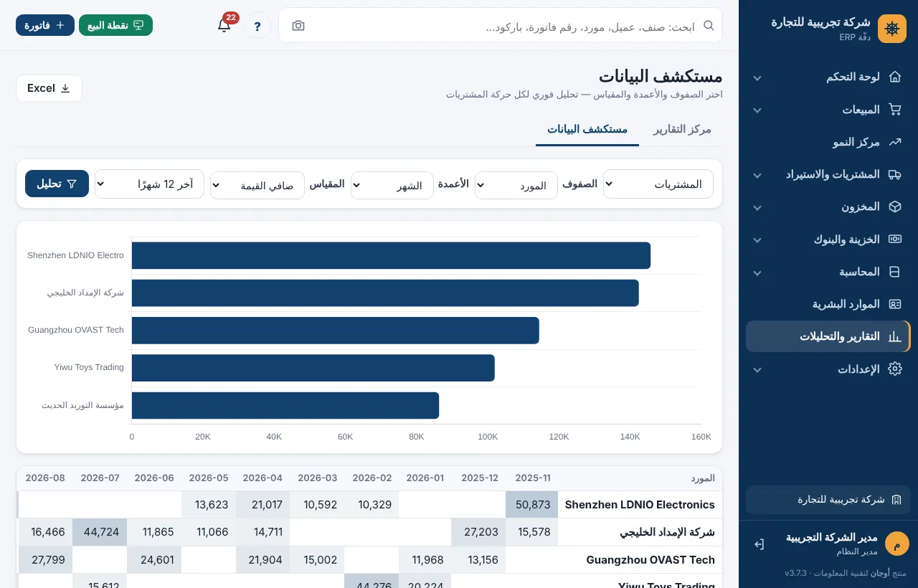Switch to مركز التقارير tab

click(682, 129)
